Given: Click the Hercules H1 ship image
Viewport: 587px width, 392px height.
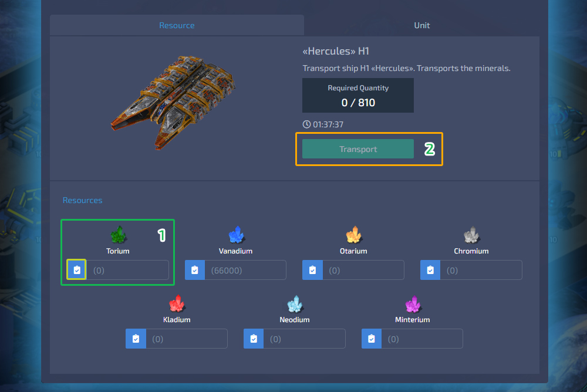Looking at the screenshot, I should (x=173, y=103).
